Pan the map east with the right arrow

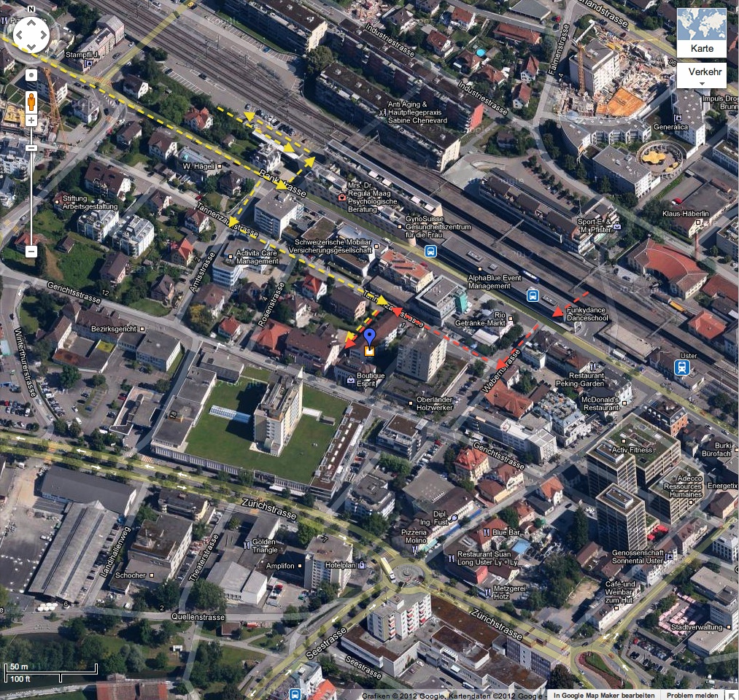click(x=43, y=34)
